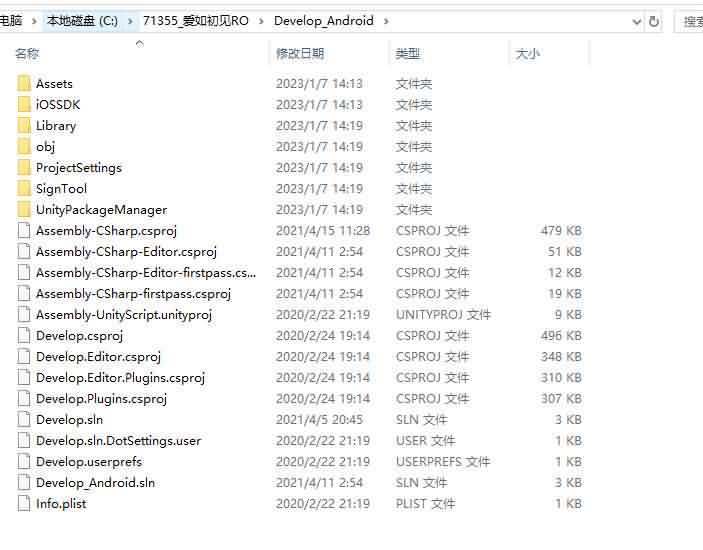Viewport: 703px width, 550px height.
Task: Select the UnityPackageManager folder icon
Action: [x=24, y=210]
